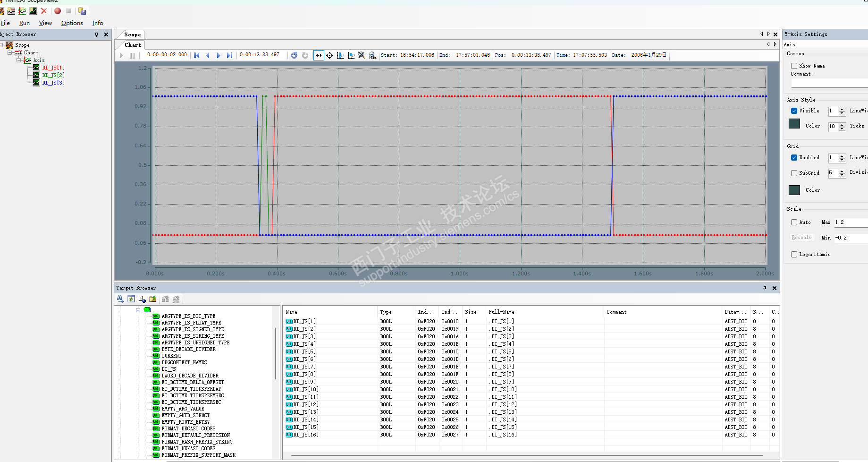Uncheck the Grid Enabled checkbox
Screen dimensions: 868x462
coord(794,157)
